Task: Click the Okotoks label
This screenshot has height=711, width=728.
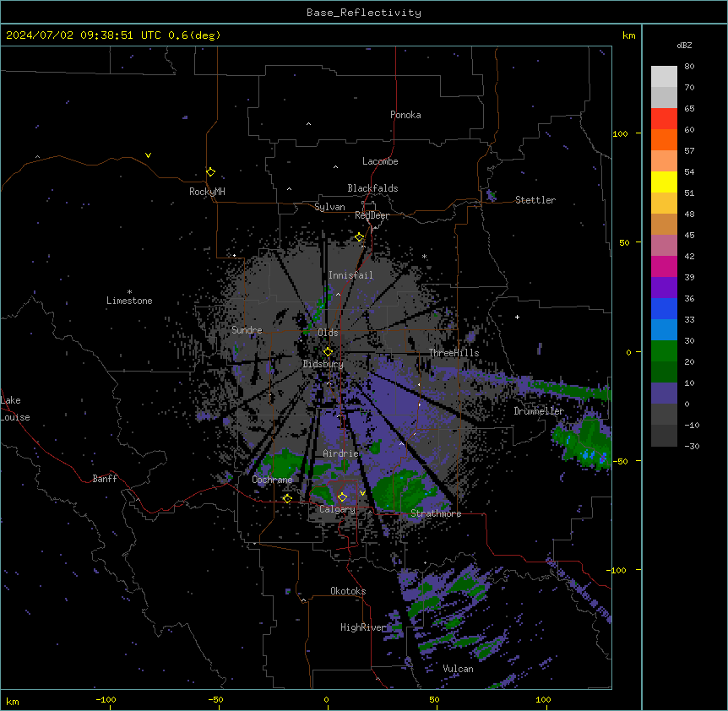Action: tap(348, 591)
